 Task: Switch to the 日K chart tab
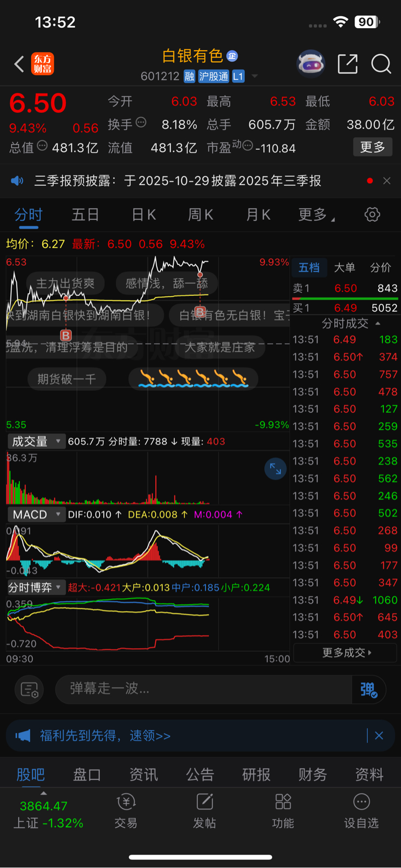(x=144, y=215)
